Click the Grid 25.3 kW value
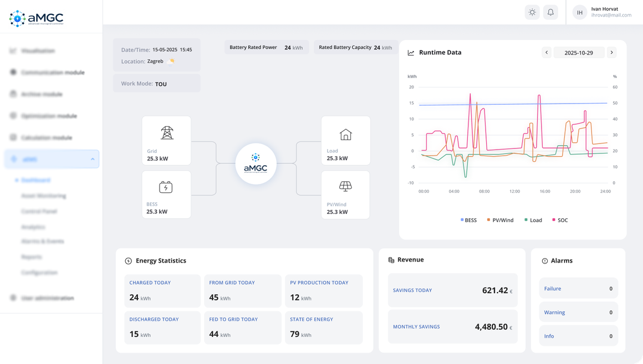Image resolution: width=643 pixels, height=364 pixels. click(157, 158)
